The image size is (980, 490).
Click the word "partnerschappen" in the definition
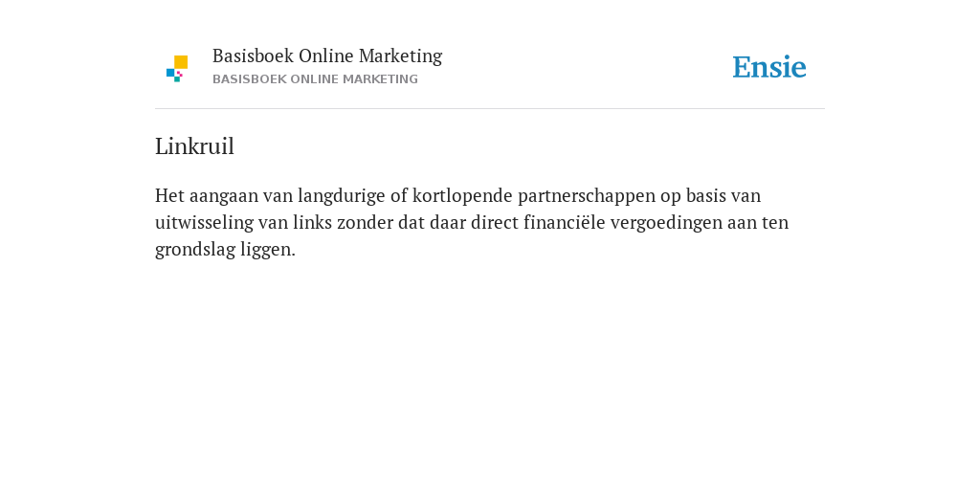click(x=587, y=196)
